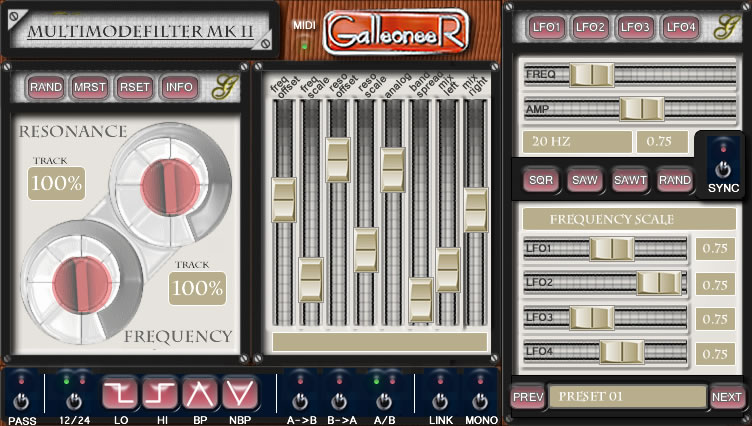The height and width of the screenshot is (426, 752).
Task: Click the Resonance knob
Action: pyautogui.click(x=170, y=186)
